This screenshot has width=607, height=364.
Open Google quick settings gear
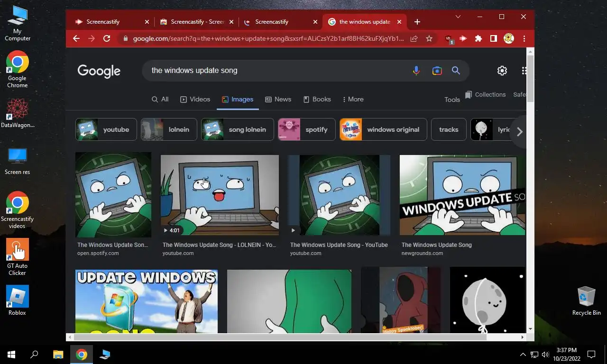502,71
